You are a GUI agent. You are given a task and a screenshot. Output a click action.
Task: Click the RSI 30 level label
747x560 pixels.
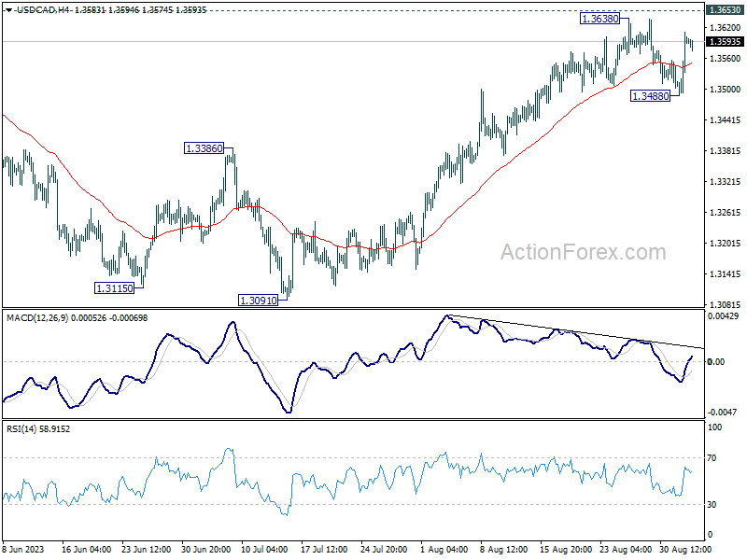(x=712, y=505)
